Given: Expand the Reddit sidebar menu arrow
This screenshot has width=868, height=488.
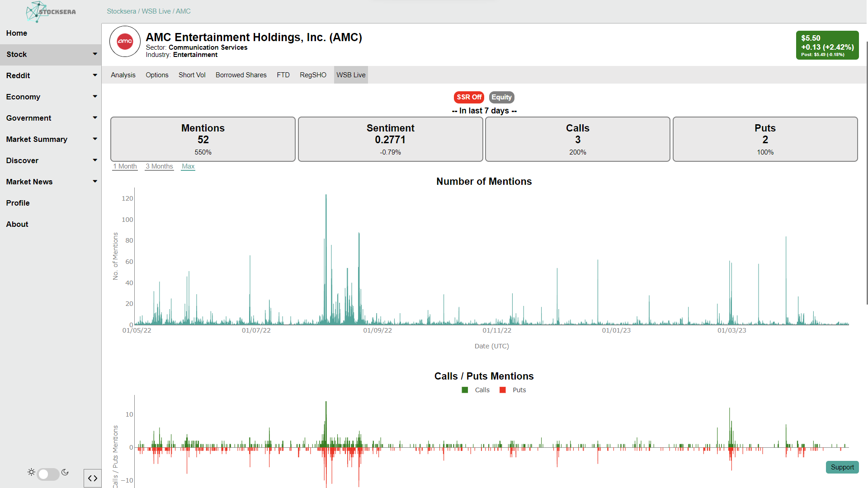Looking at the screenshot, I should [95, 75].
